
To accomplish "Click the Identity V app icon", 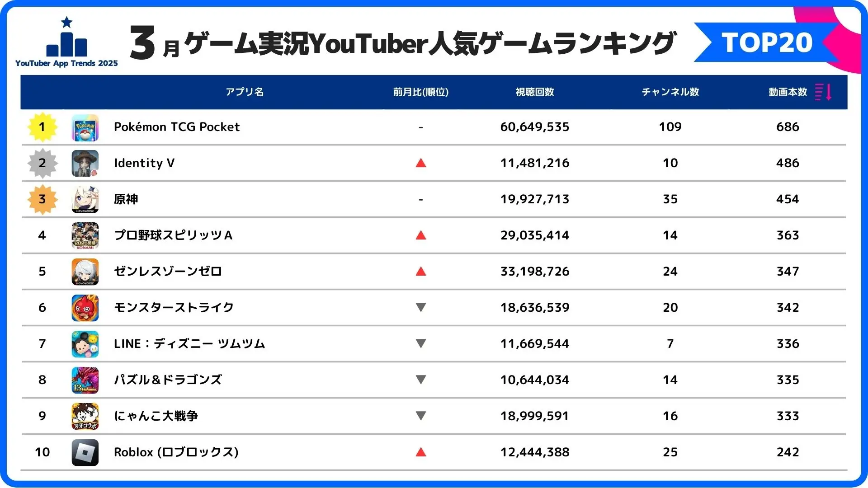I will [85, 164].
